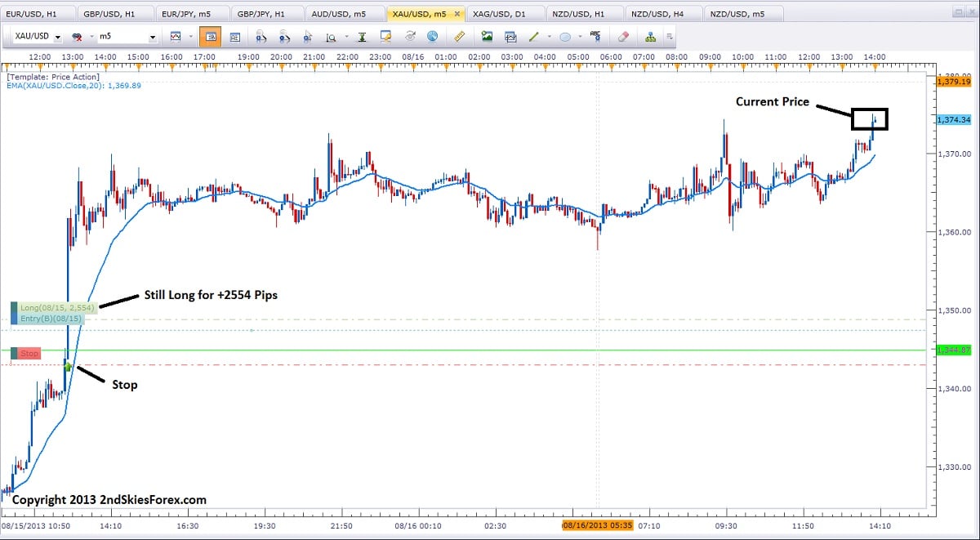Switch to the EUR/USD, H1 tab

(x=39, y=14)
